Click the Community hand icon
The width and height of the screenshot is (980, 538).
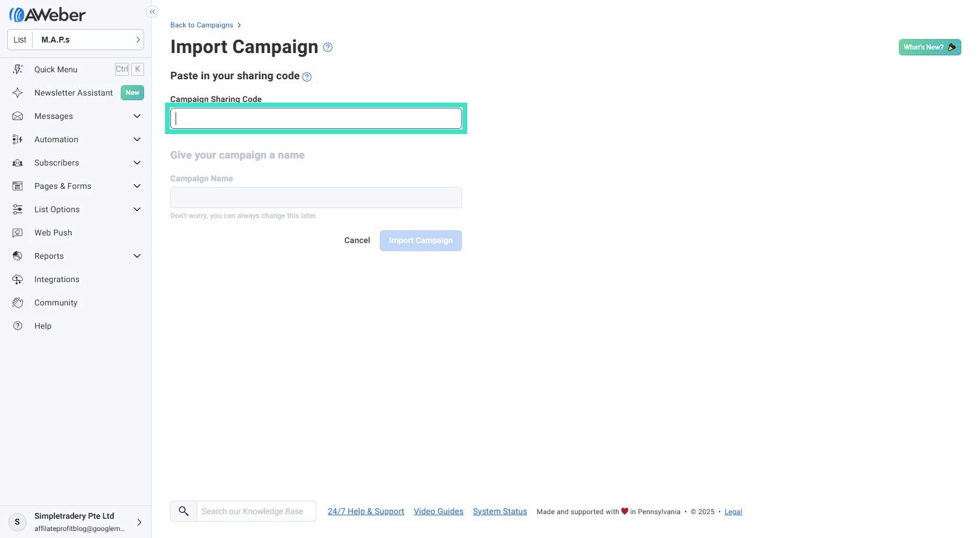pos(17,303)
